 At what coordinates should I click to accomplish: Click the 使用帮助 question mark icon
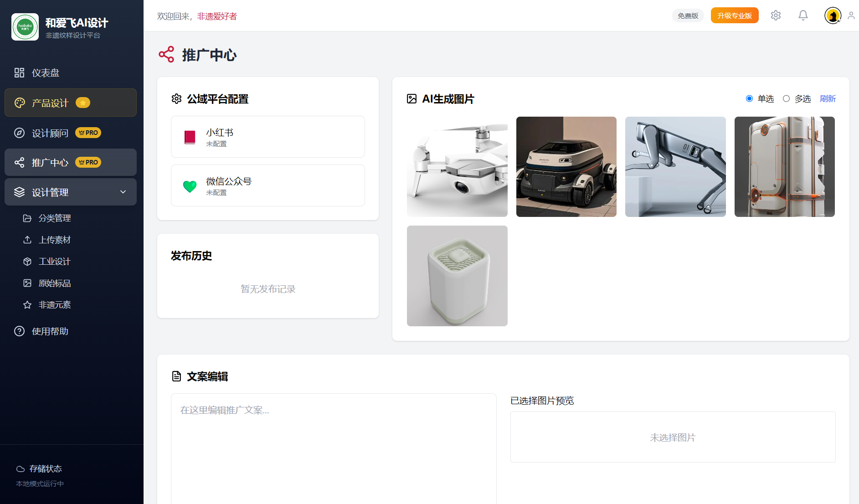(x=19, y=331)
